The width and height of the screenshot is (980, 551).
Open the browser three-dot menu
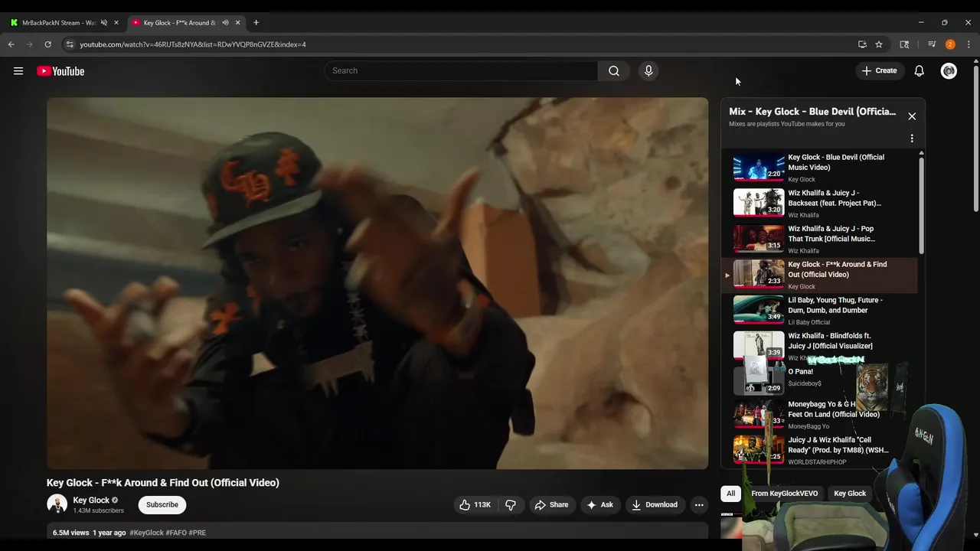pos(969,44)
